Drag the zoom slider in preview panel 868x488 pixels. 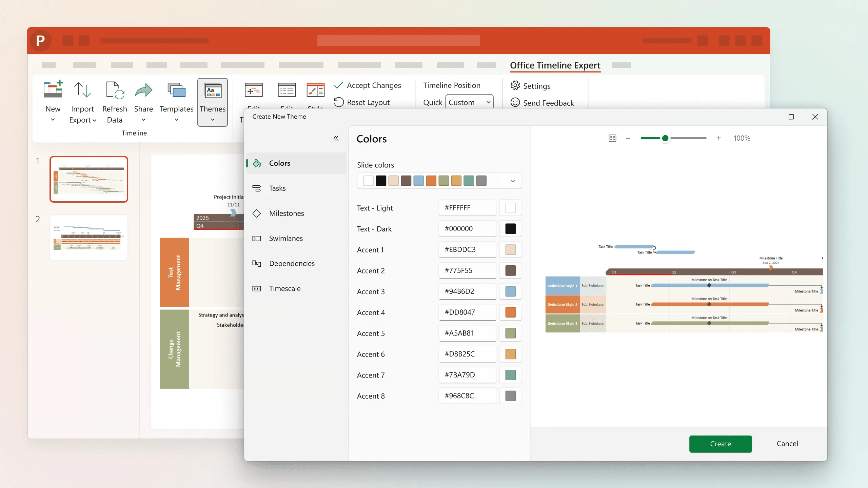tap(666, 138)
